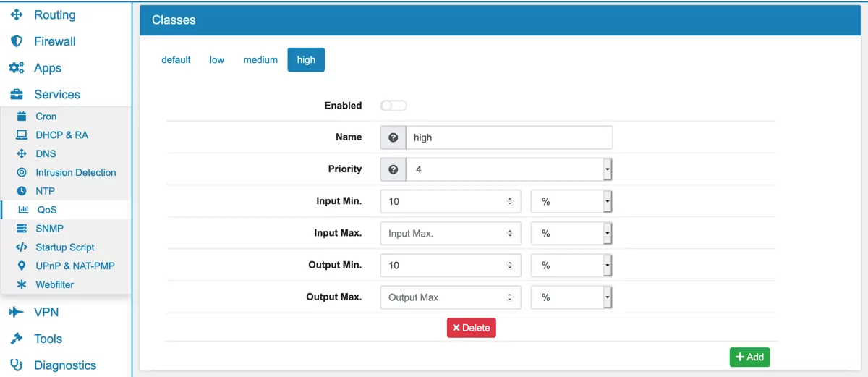Click the help icon beside Priority field

tap(393, 169)
